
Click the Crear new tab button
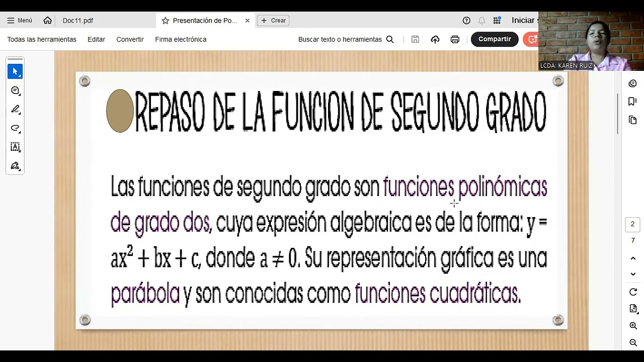pos(273,21)
